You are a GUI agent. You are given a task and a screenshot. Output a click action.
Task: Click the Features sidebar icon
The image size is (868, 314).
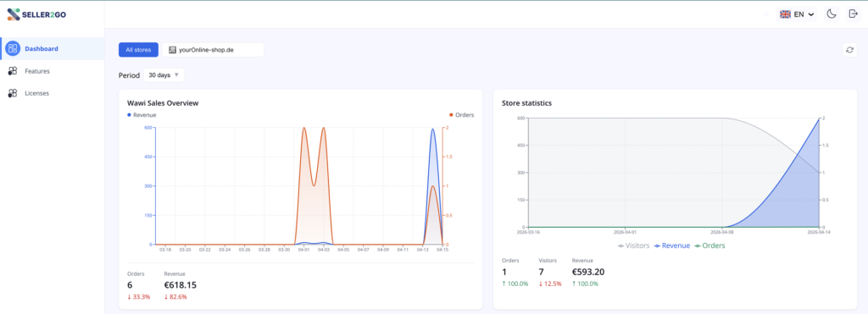(13, 71)
